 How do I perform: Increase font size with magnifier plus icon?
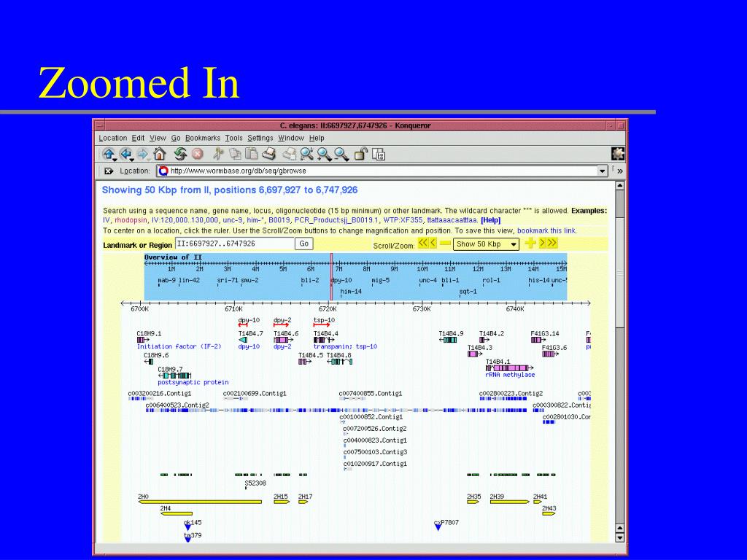tap(324, 154)
